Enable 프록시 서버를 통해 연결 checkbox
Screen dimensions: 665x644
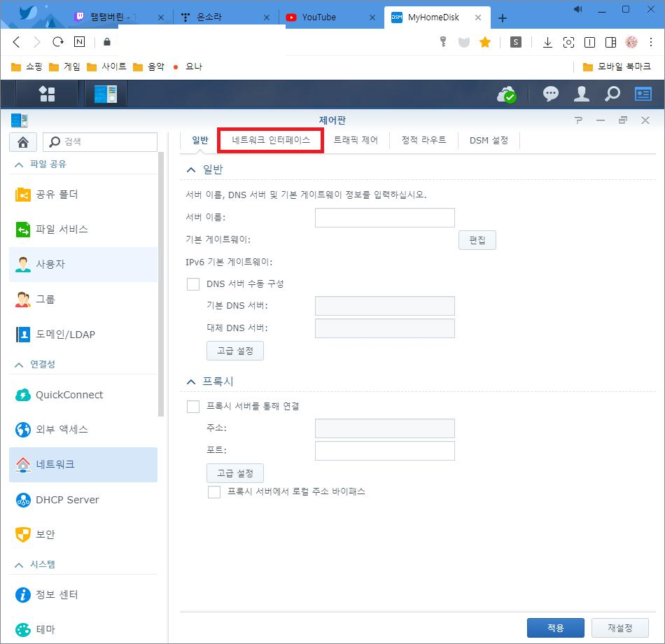click(193, 406)
